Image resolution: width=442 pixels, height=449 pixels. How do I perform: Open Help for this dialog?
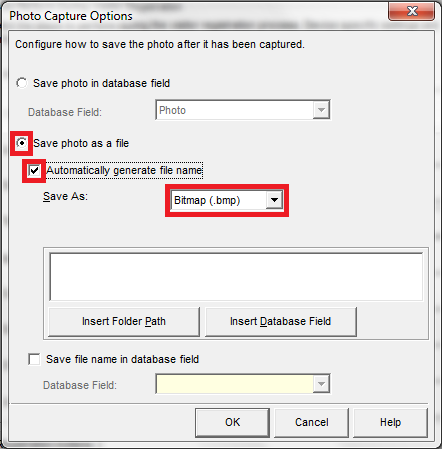(x=390, y=422)
